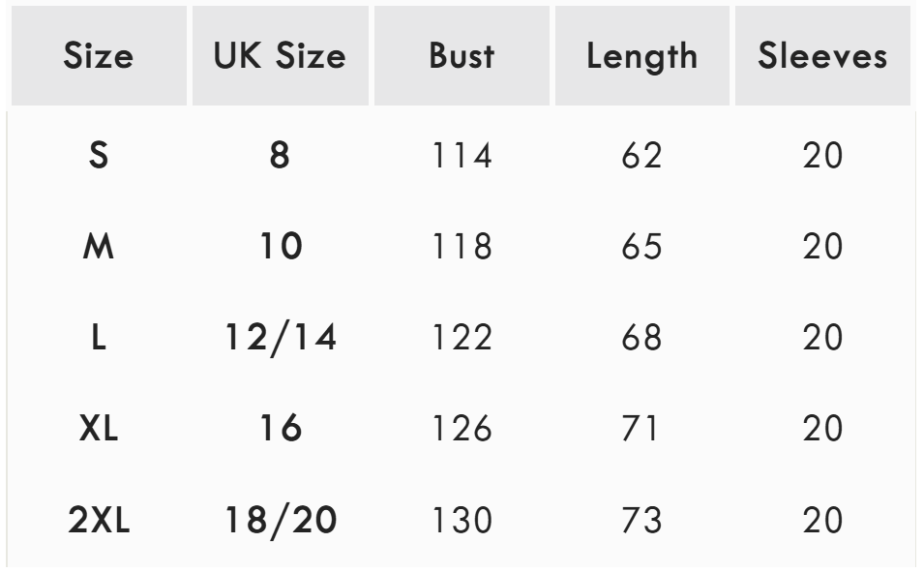The image size is (924, 573).
Task: Select bust measurement 130
Action: tap(462, 521)
